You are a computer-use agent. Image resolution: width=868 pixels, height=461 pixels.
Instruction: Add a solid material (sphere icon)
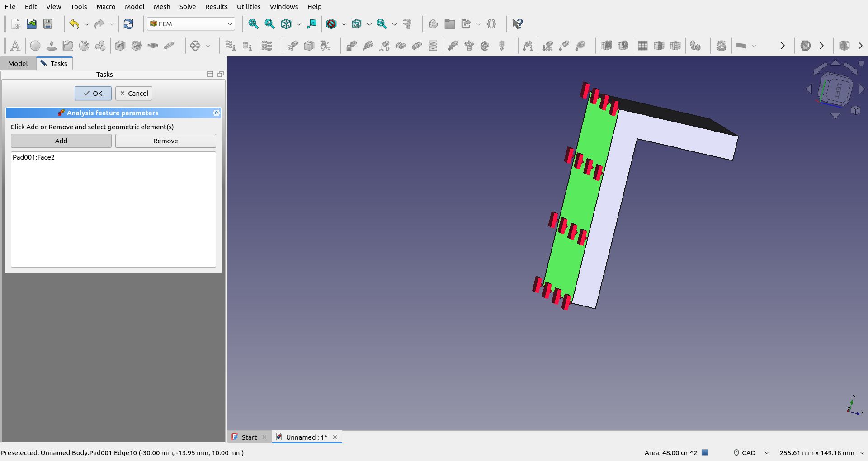pos(35,46)
